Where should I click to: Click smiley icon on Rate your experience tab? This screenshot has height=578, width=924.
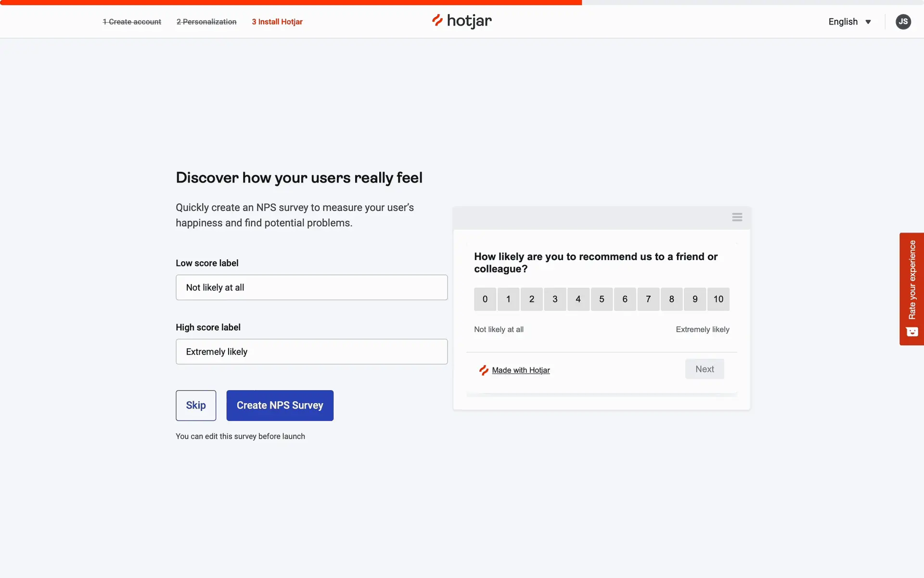click(911, 332)
